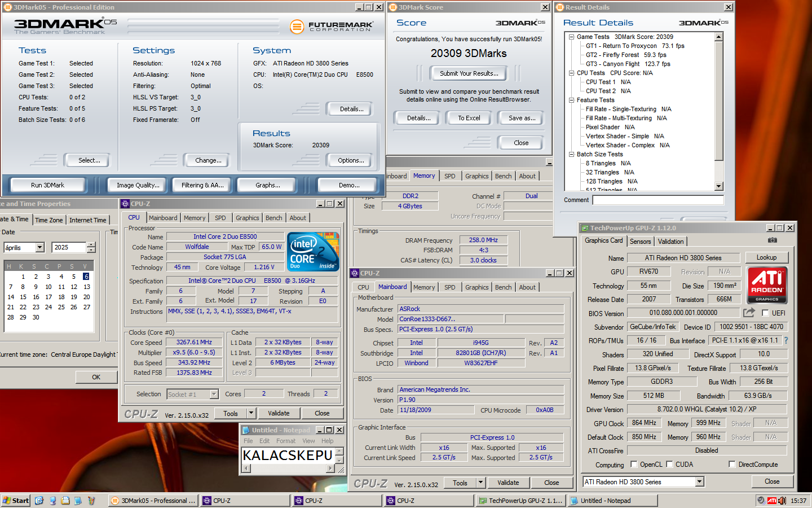812x508 pixels.
Task: Open the second quick launch icon on taskbar
Action: (x=52, y=501)
